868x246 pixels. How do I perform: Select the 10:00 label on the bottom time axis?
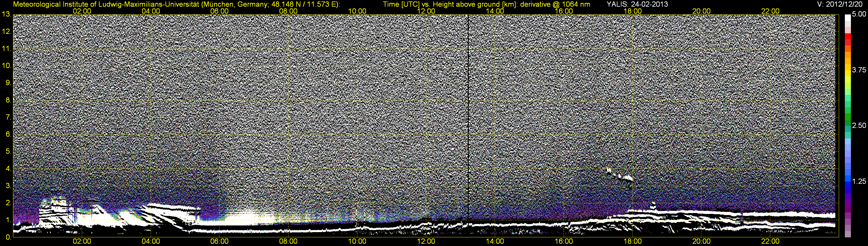[357, 242]
